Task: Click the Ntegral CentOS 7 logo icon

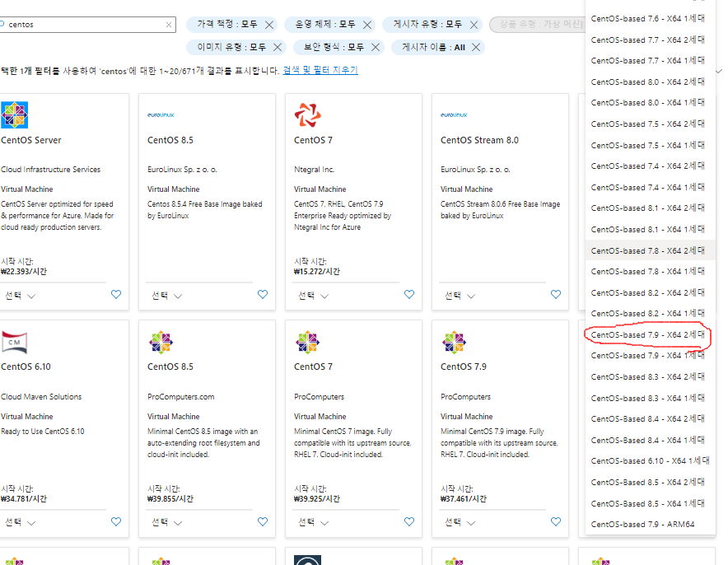Action: (x=307, y=114)
